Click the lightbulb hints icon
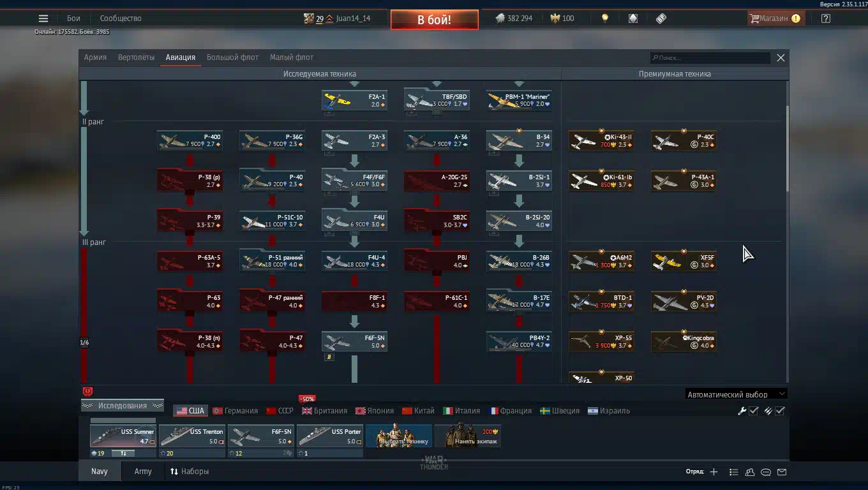Image resolution: width=868 pixels, height=490 pixels. tap(605, 19)
